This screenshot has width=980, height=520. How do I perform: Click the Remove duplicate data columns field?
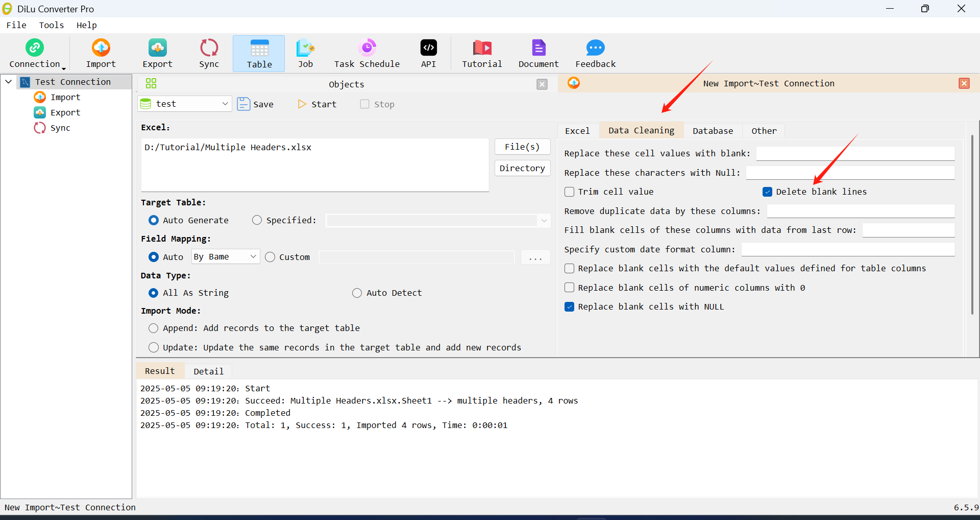[861, 211]
